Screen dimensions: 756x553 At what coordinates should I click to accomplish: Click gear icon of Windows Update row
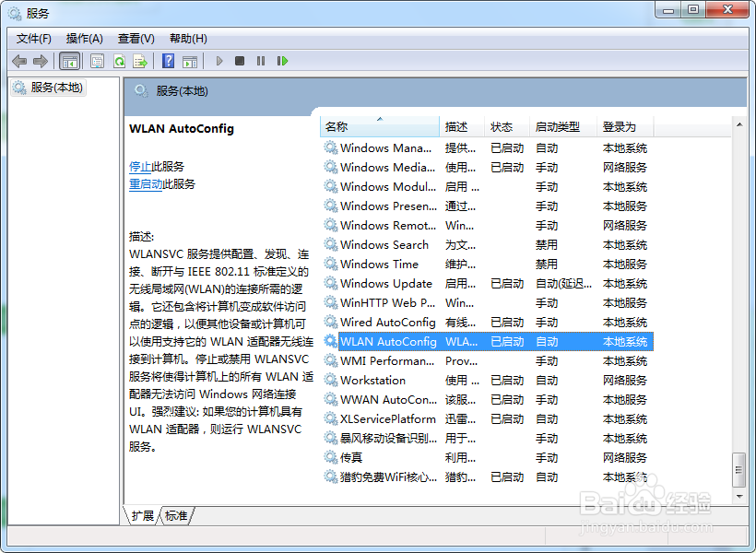(331, 283)
